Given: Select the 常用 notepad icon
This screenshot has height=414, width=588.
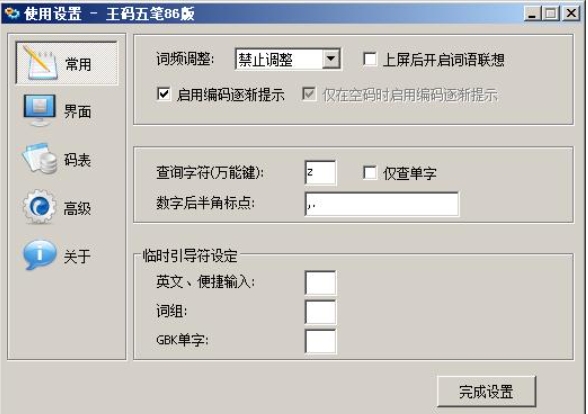Looking at the screenshot, I should [40, 63].
